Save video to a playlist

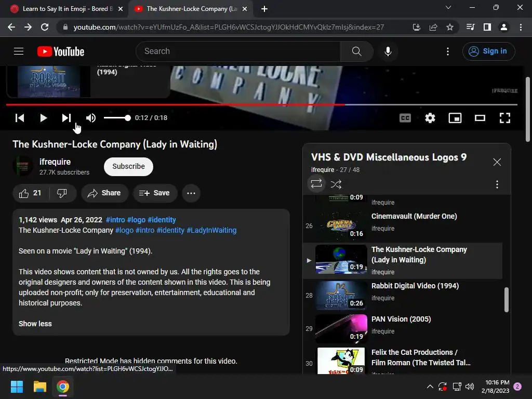tap(155, 193)
